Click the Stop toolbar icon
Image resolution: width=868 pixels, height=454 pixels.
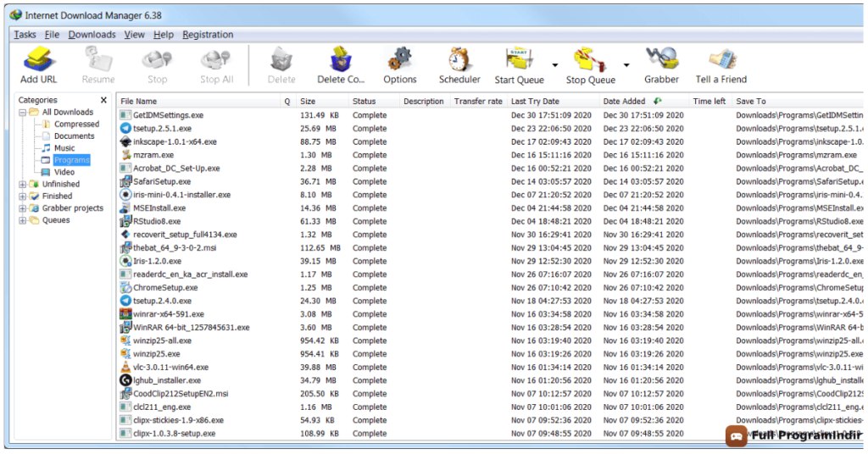(x=157, y=60)
